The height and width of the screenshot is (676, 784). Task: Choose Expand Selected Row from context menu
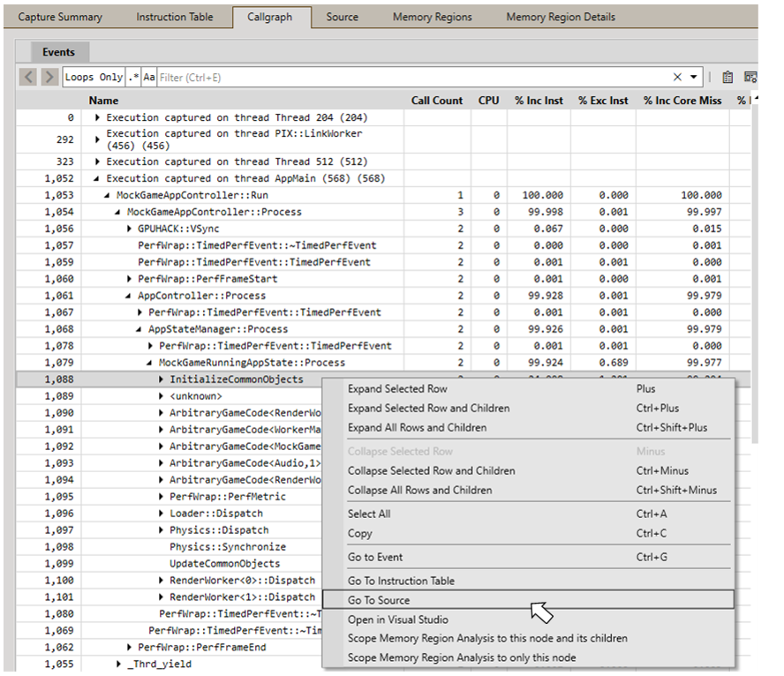[529, 388]
